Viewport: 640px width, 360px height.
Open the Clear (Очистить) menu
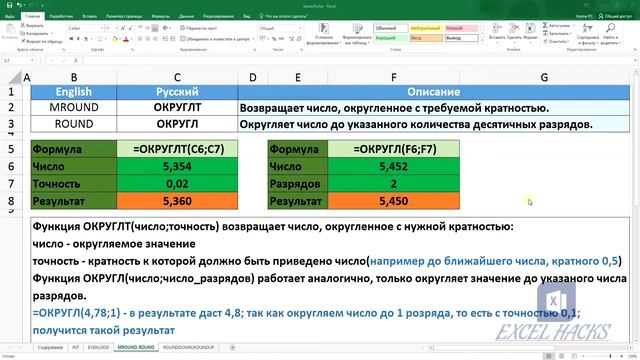click(556, 42)
